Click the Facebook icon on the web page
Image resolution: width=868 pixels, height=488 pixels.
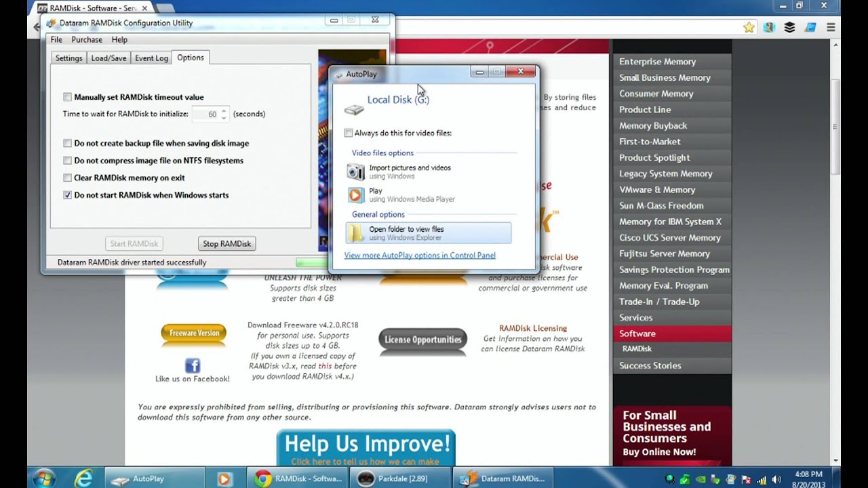click(193, 365)
